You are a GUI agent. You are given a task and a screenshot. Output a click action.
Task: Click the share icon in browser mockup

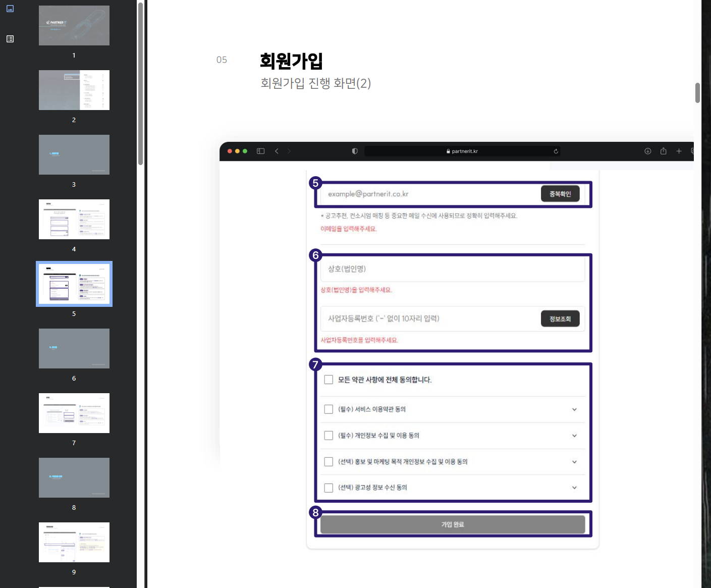coord(663,151)
